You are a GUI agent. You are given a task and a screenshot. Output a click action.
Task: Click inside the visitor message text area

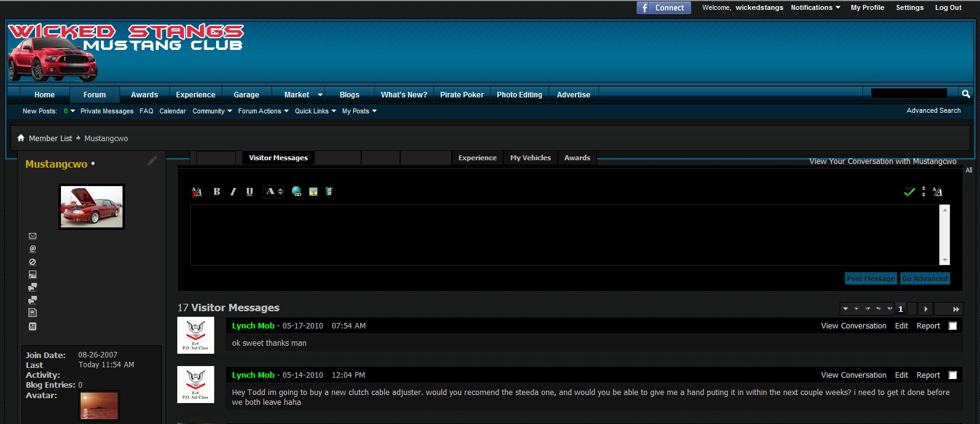(x=565, y=235)
